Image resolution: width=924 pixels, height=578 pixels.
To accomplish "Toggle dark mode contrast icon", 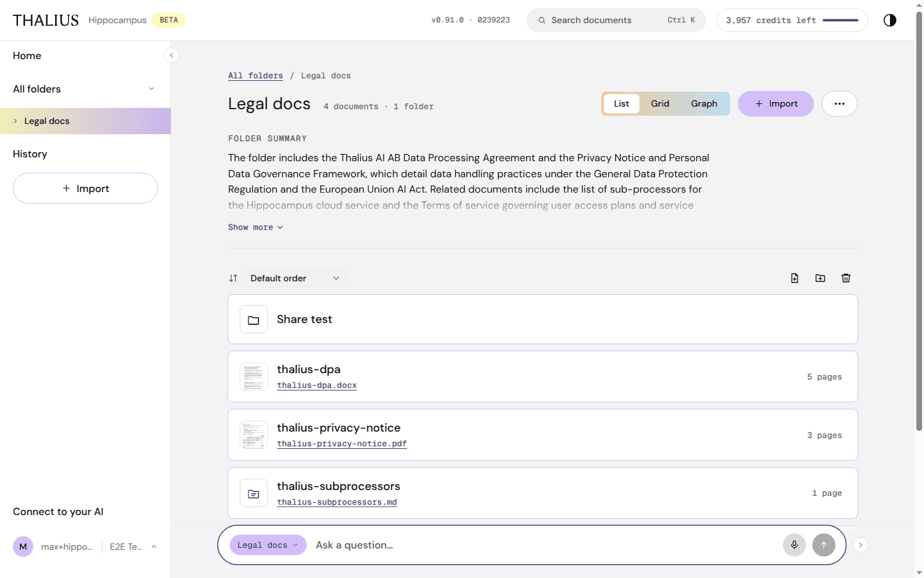I will tap(889, 20).
